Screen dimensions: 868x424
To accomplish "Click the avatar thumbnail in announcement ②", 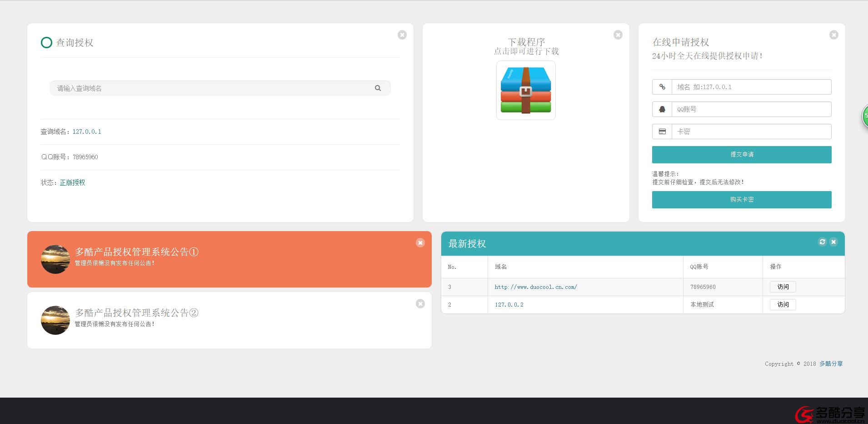I will click(x=55, y=320).
